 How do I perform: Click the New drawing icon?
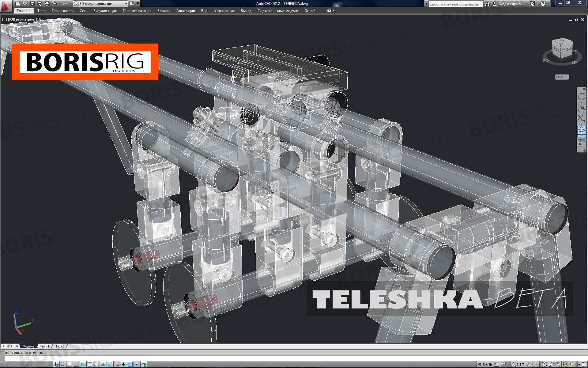click(x=18, y=4)
